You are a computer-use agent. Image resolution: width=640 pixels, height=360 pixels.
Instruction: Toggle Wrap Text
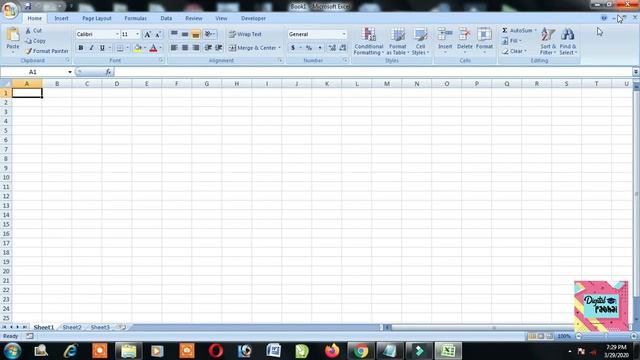[x=245, y=34]
